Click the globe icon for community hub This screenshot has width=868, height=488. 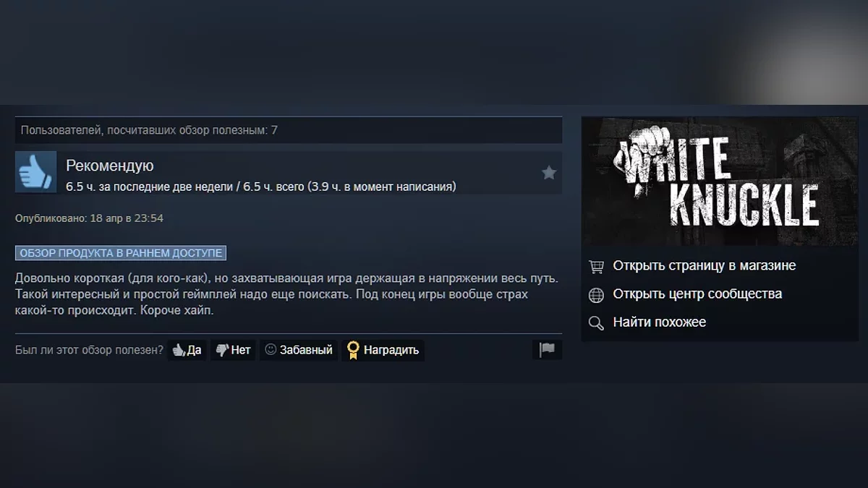(x=596, y=294)
